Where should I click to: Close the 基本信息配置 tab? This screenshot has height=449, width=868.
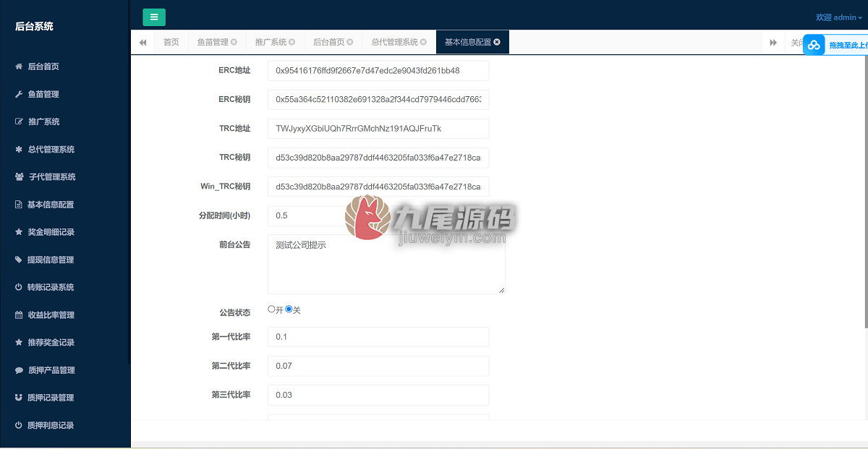(x=497, y=42)
